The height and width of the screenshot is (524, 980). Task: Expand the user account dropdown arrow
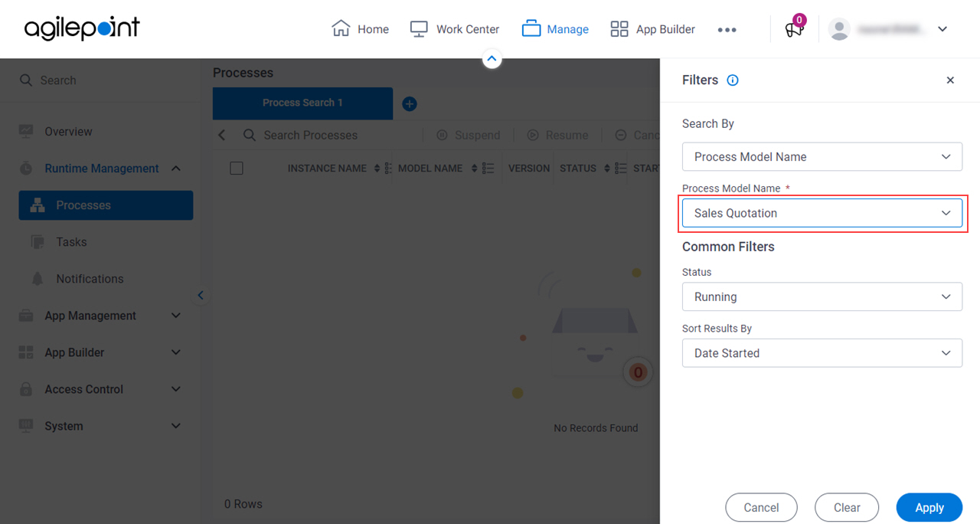[942, 29]
